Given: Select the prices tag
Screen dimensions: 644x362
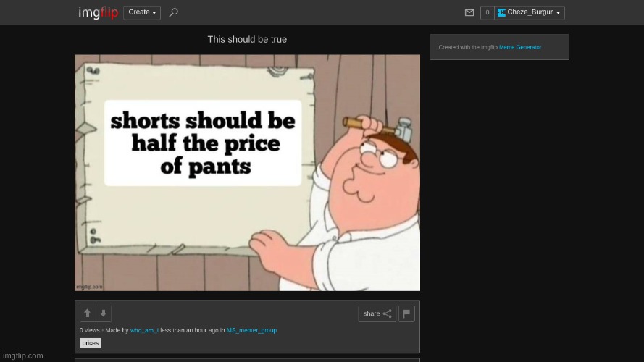Looking at the screenshot, I should pyautogui.click(x=91, y=343).
